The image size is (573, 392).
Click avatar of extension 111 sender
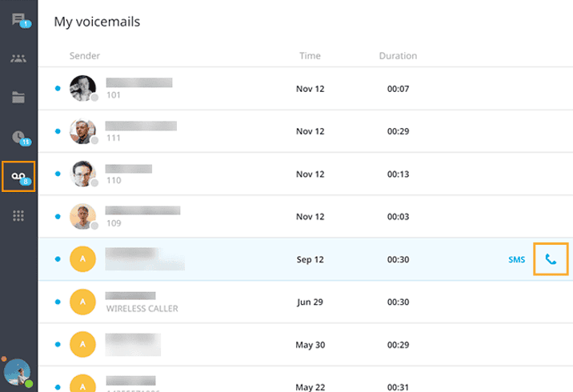point(82,131)
